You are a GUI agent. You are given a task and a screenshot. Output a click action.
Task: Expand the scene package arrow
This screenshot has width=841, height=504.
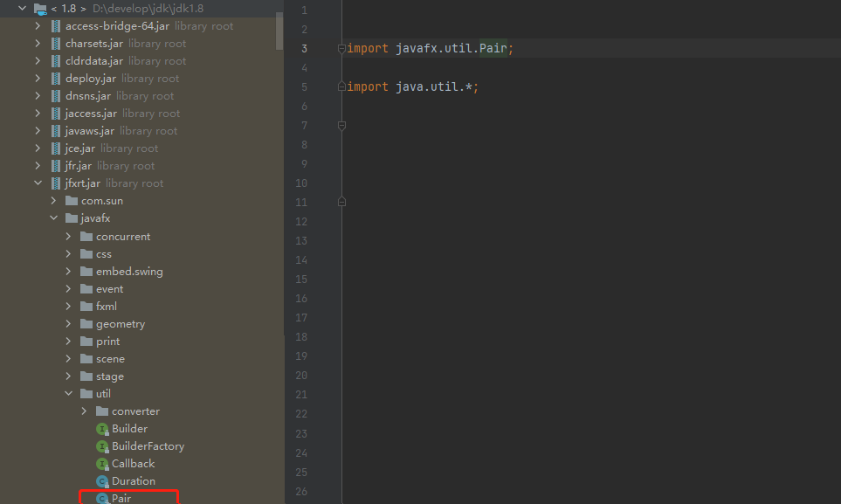(x=68, y=358)
